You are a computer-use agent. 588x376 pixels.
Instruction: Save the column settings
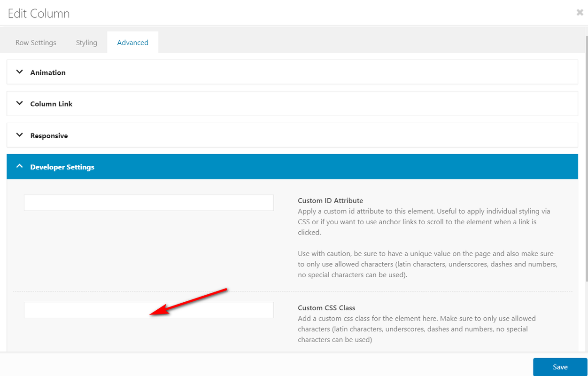[x=560, y=367]
